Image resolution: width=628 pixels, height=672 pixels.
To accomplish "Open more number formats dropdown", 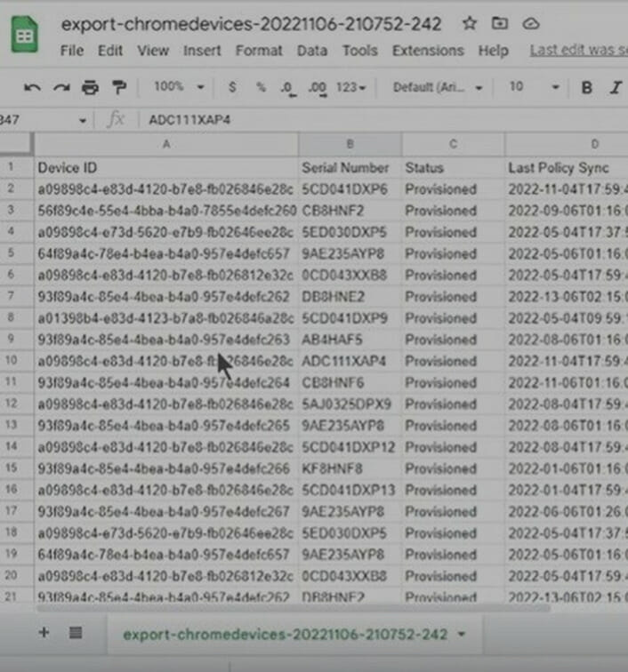I will tap(350, 87).
